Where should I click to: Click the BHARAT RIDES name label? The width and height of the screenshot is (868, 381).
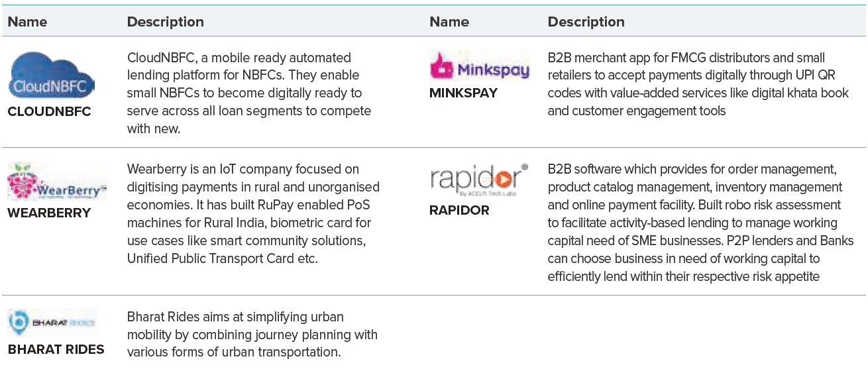coord(56,349)
